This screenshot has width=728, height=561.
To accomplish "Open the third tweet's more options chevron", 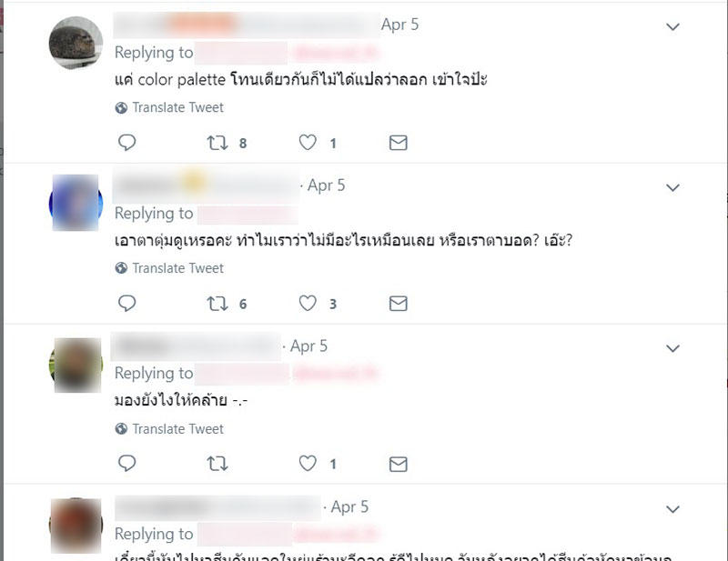I will pos(672,348).
